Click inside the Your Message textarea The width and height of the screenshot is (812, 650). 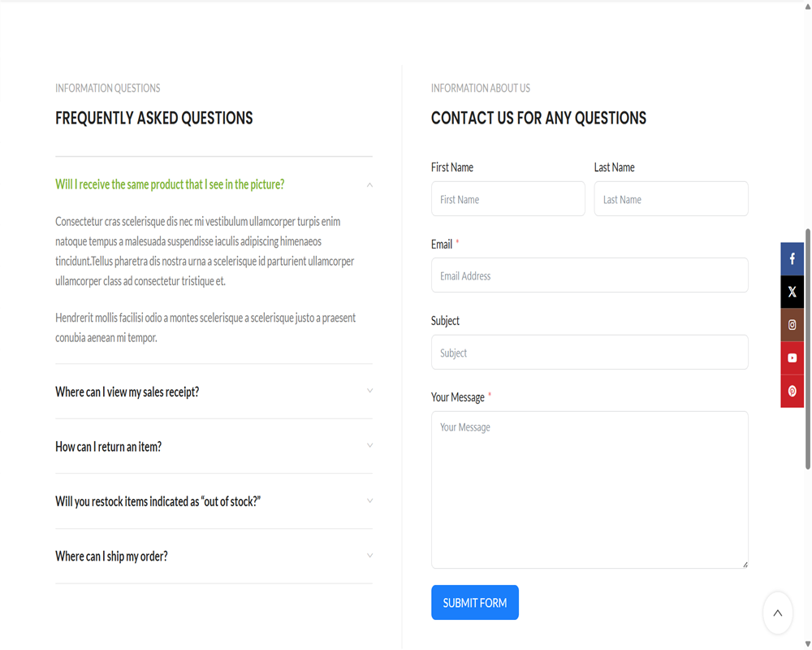click(x=590, y=489)
